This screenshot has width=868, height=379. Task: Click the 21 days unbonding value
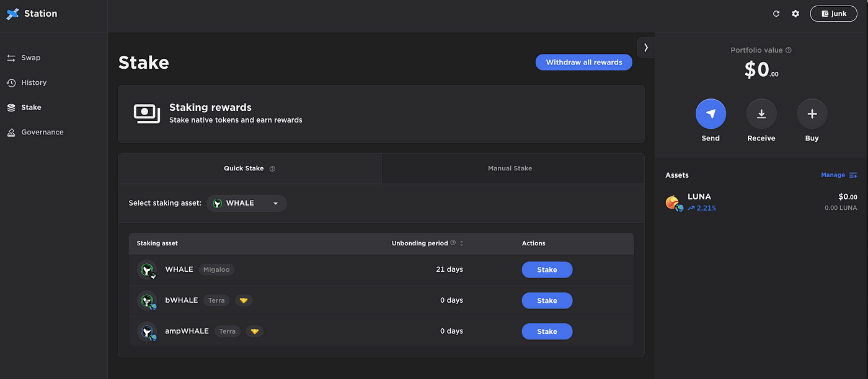coord(449,269)
